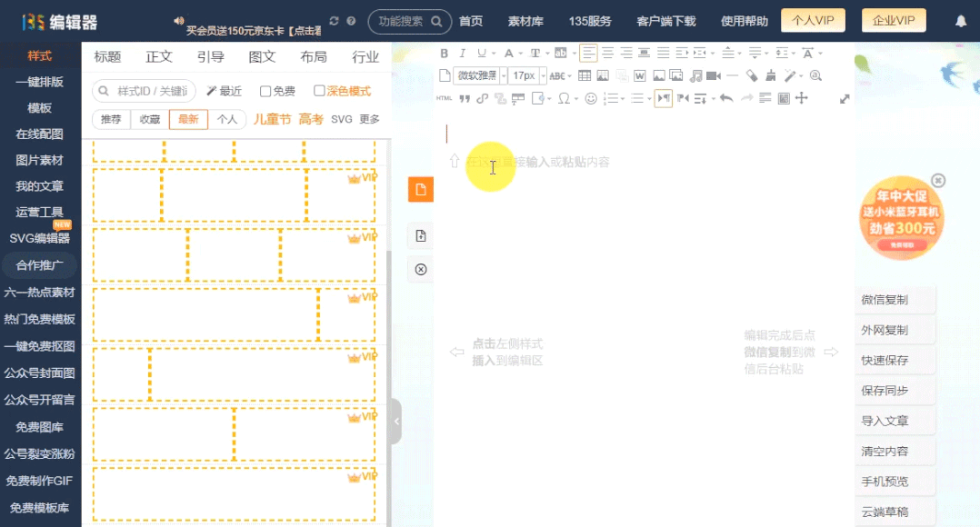
Task: Click the 微信复制 button
Action: click(x=885, y=300)
